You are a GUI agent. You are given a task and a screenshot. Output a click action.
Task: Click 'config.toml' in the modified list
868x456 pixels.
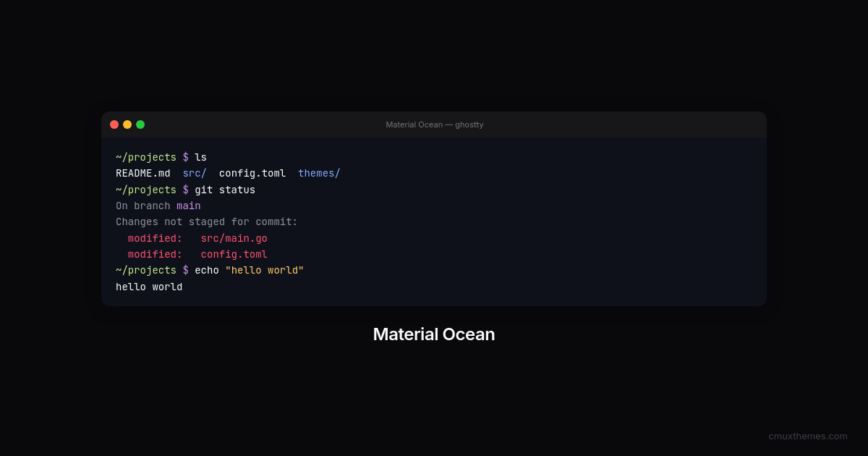[x=234, y=254]
